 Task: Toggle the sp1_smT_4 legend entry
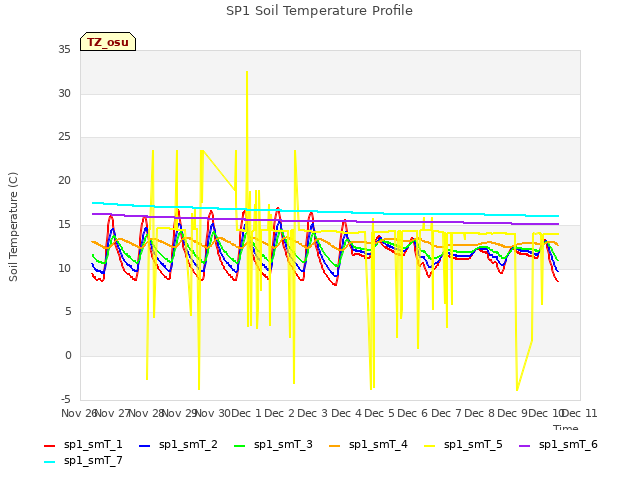pos(368,445)
